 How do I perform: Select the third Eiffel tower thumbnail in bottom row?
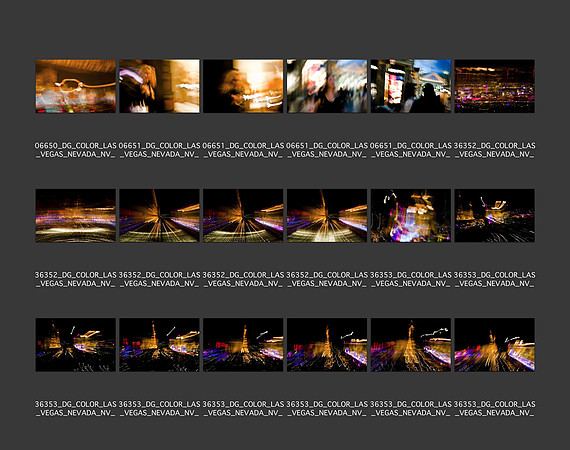(x=243, y=345)
